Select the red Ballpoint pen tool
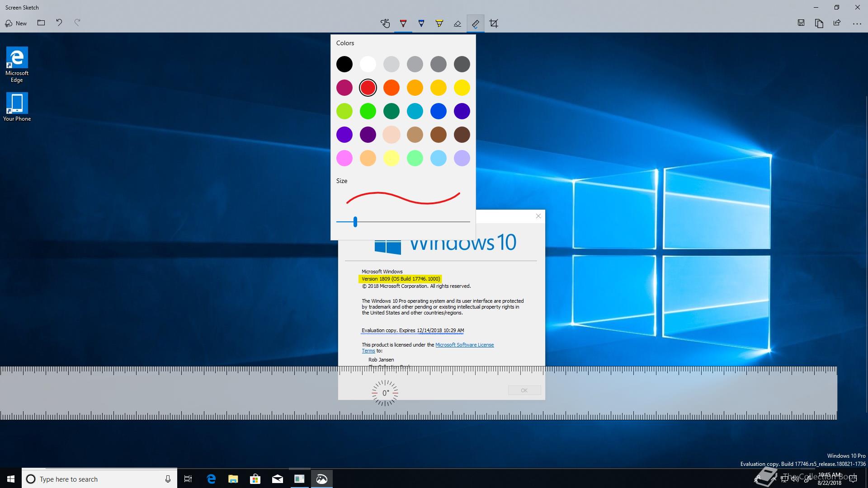This screenshot has width=868, height=488. [403, 23]
